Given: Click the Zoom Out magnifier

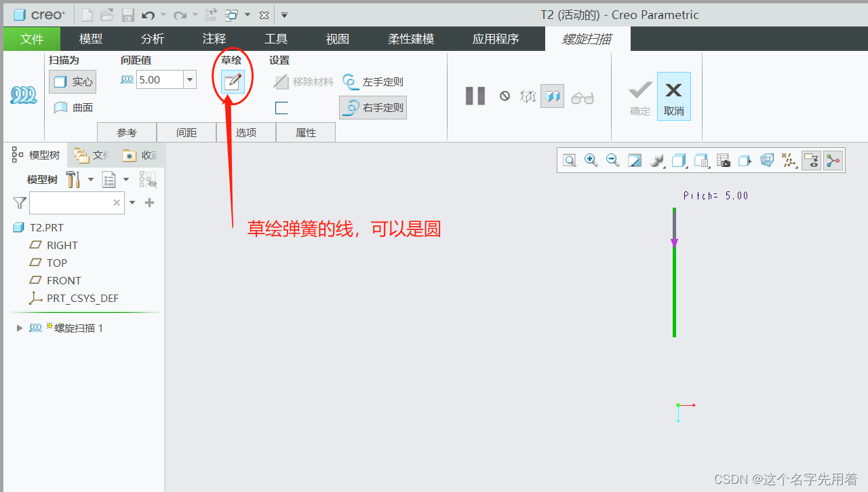Looking at the screenshot, I should point(613,160).
